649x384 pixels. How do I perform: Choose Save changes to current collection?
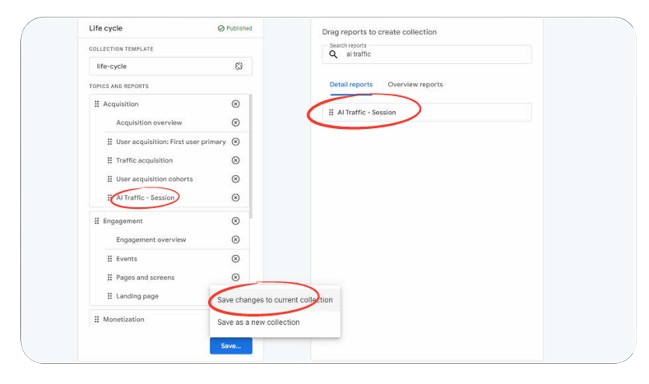click(x=275, y=300)
